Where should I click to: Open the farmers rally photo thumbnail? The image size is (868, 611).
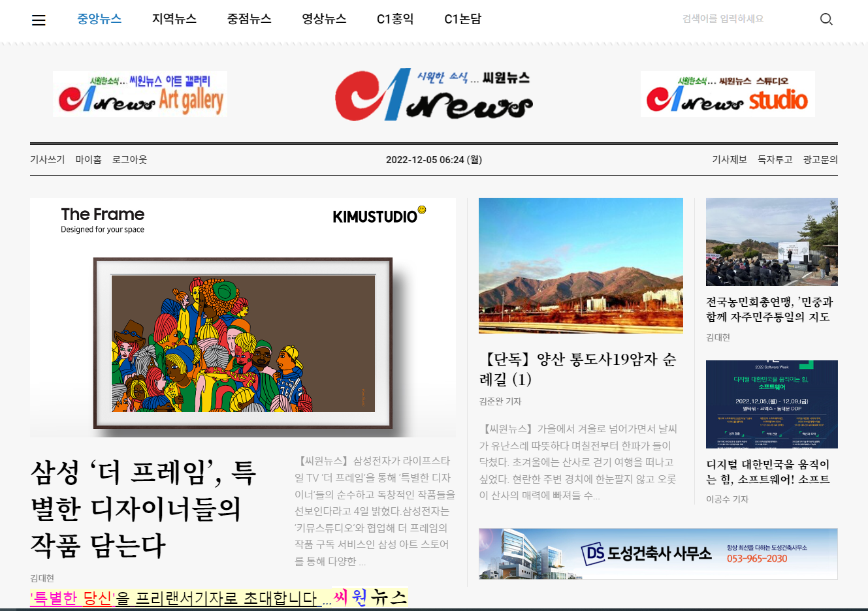[x=772, y=242]
